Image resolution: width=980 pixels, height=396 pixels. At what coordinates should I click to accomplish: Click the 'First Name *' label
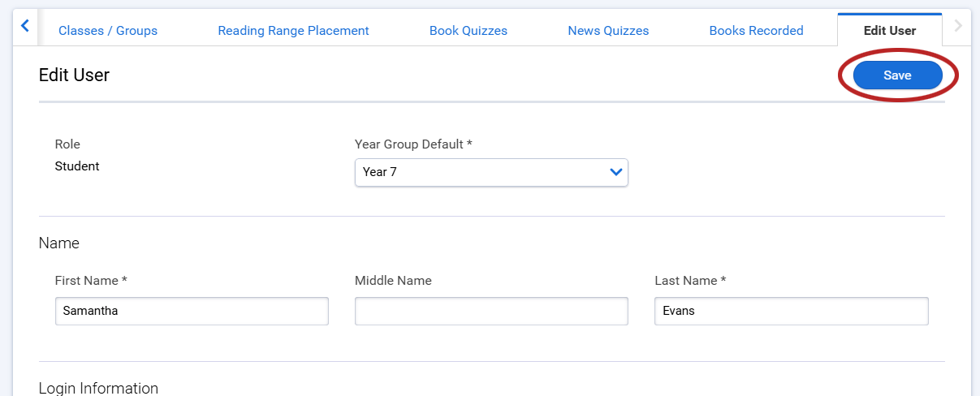[91, 281]
